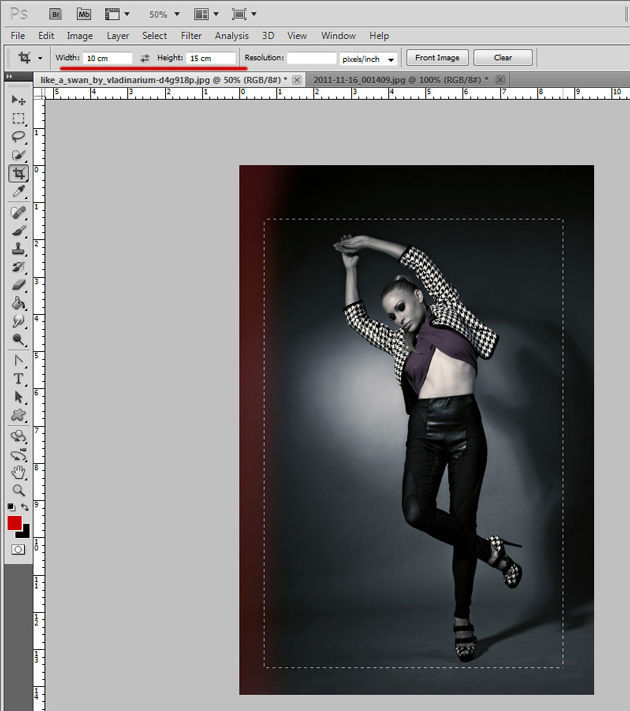Open the 3D menu
This screenshot has height=711, width=630.
pos(268,35)
